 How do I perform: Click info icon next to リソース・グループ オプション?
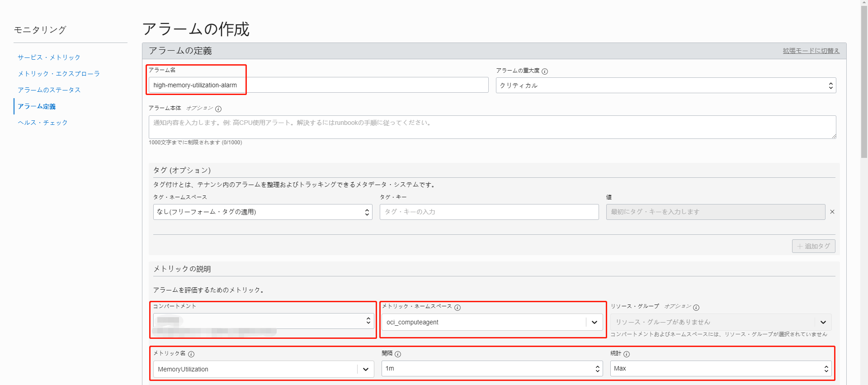[x=696, y=308]
